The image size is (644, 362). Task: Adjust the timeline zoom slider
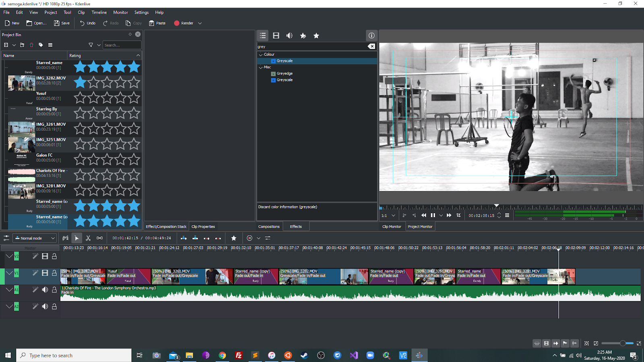pos(622,343)
